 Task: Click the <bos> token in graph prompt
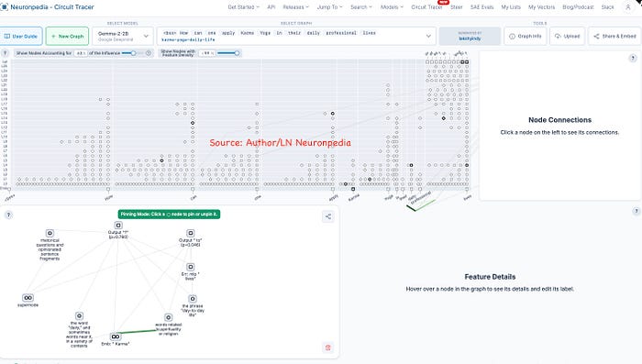click(x=170, y=33)
